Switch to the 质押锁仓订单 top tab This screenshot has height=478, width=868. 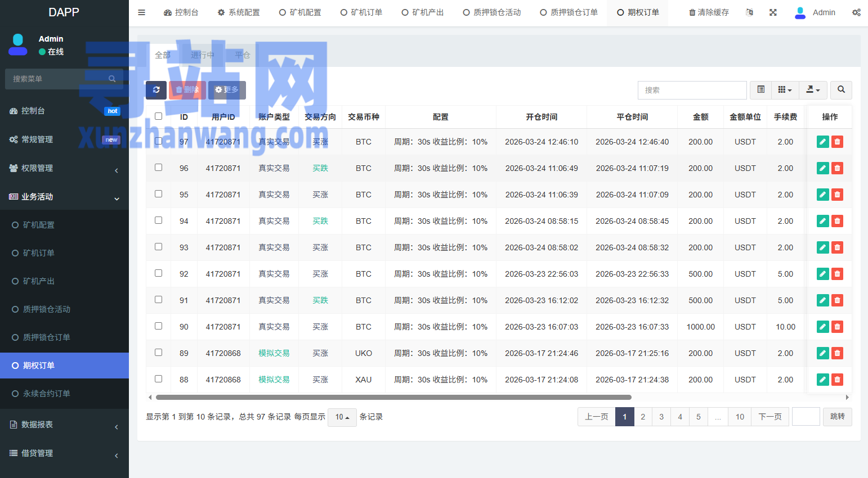(x=569, y=12)
